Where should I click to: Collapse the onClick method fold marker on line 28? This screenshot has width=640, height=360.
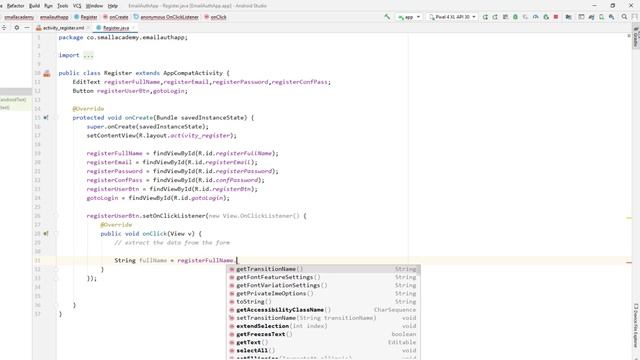point(56,233)
